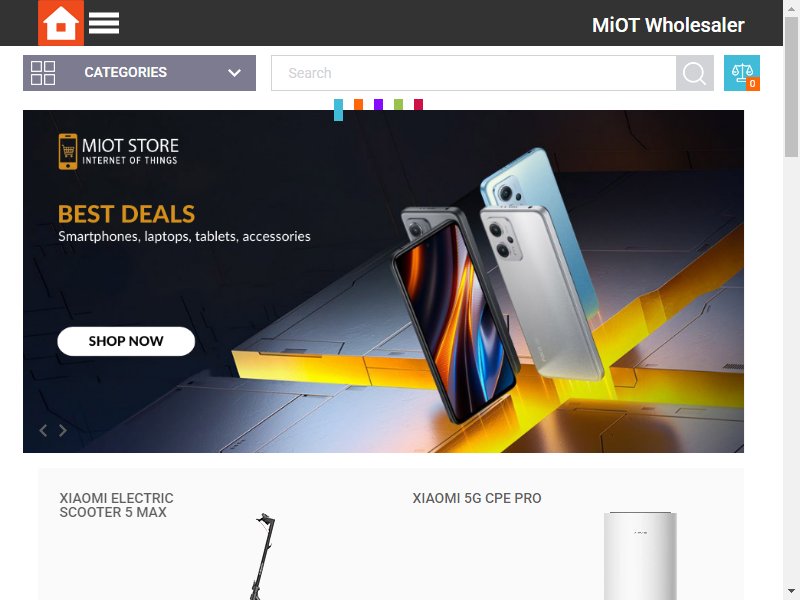Viewport: 800px width, 600px height.
Task: Open Xiaomi Electric Scooter 5 Max product
Action: [116, 505]
